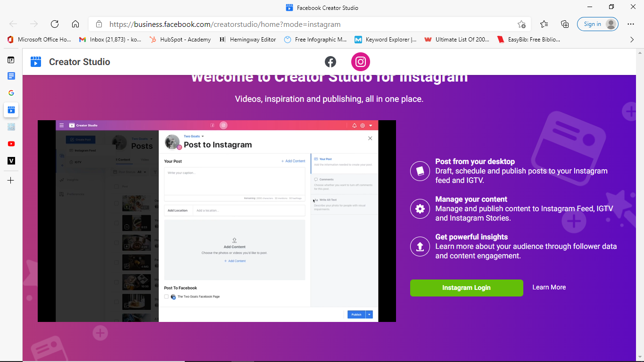The width and height of the screenshot is (644, 362).
Task: Click the Learn More link
Action: pos(549,287)
